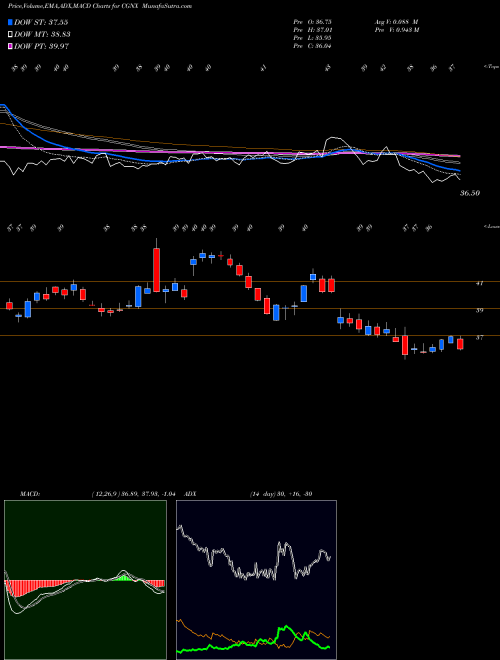This screenshot has width=500, height=660.
Task: Click the 39 price level axis label
Action: point(479,310)
